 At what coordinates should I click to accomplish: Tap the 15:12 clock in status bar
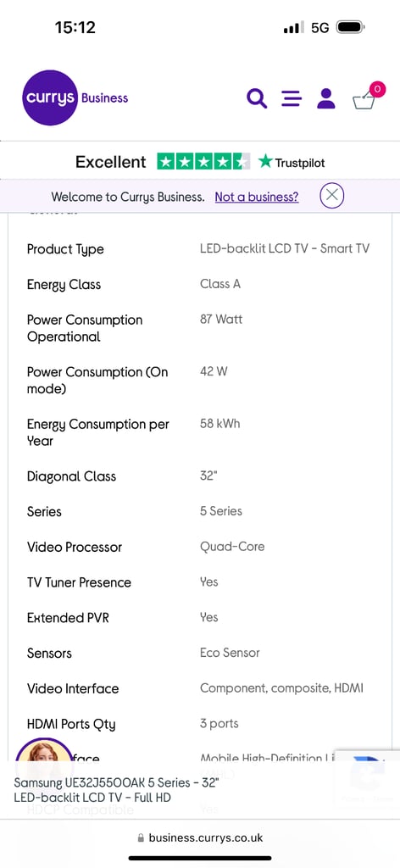coord(75,27)
